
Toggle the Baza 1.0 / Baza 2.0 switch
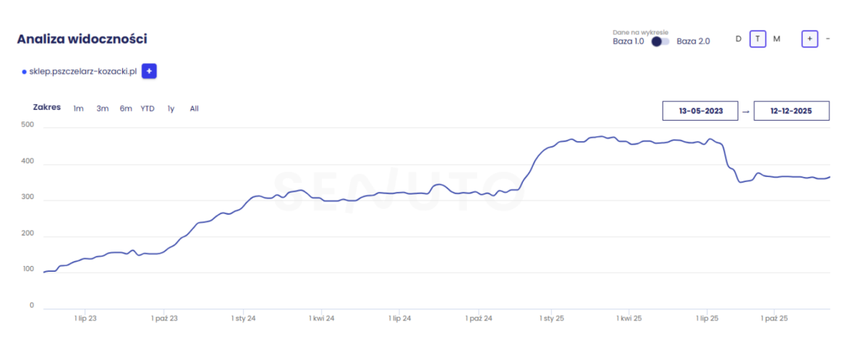pos(660,41)
